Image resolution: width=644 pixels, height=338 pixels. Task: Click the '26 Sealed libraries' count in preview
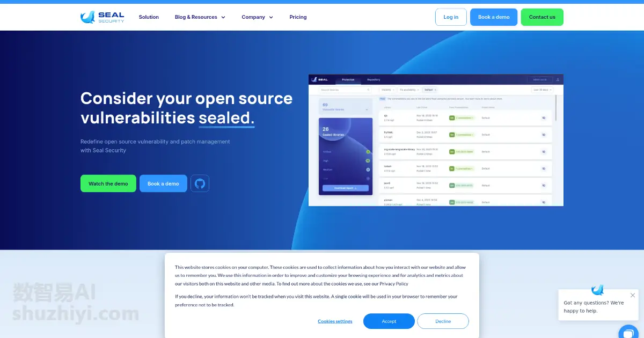333,131
